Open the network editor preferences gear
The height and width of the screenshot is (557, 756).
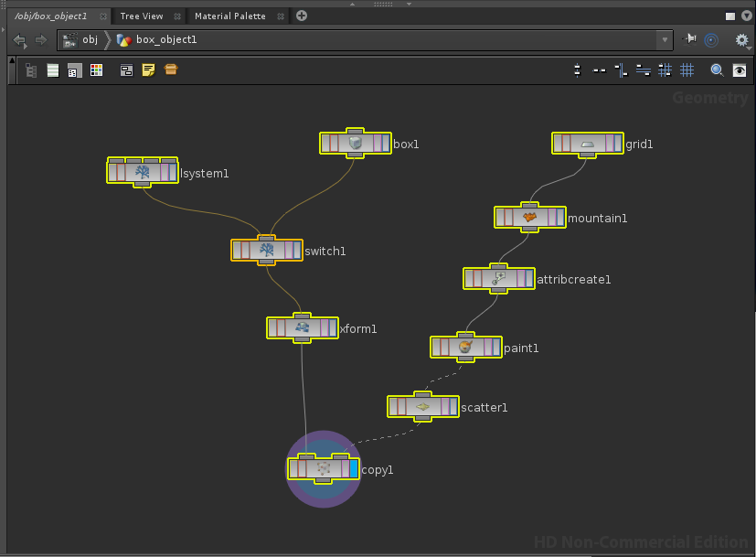coord(741,40)
